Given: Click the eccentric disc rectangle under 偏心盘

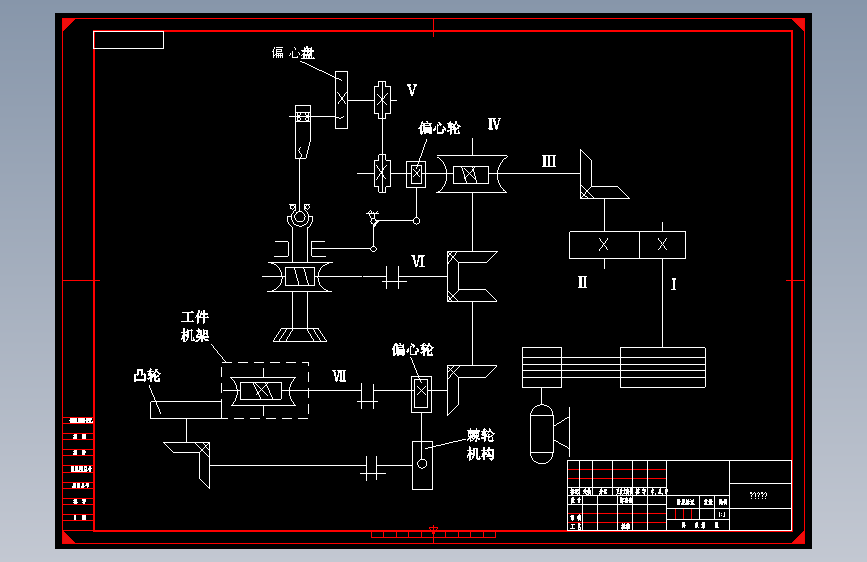Looking at the screenshot, I should 342,100.
